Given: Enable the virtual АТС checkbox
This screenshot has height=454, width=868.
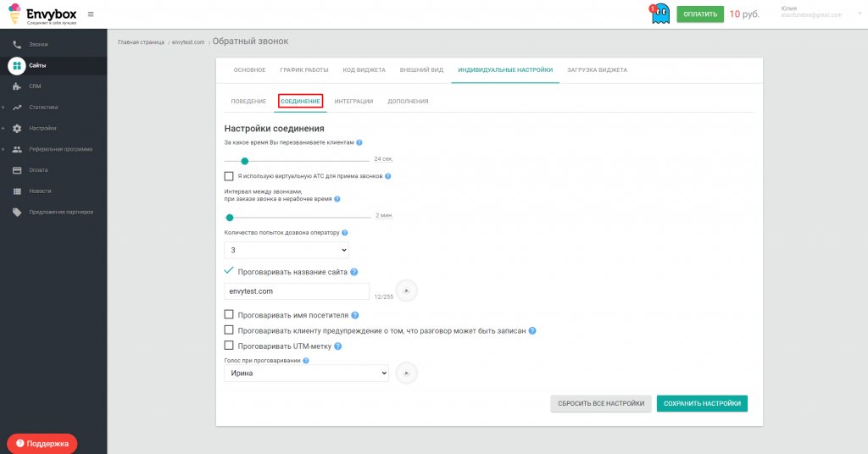Looking at the screenshot, I should (x=229, y=176).
